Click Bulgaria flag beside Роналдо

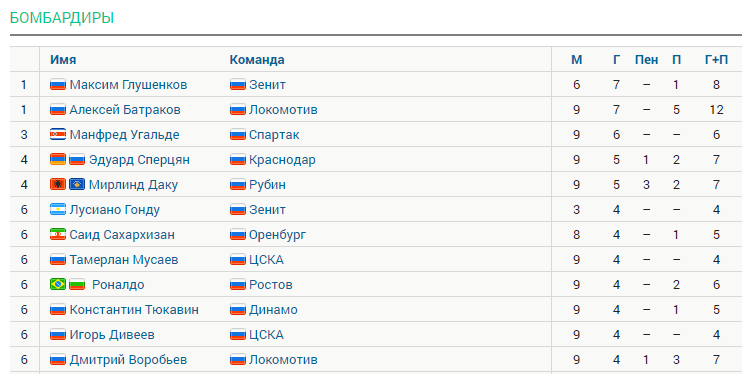pos(77,284)
